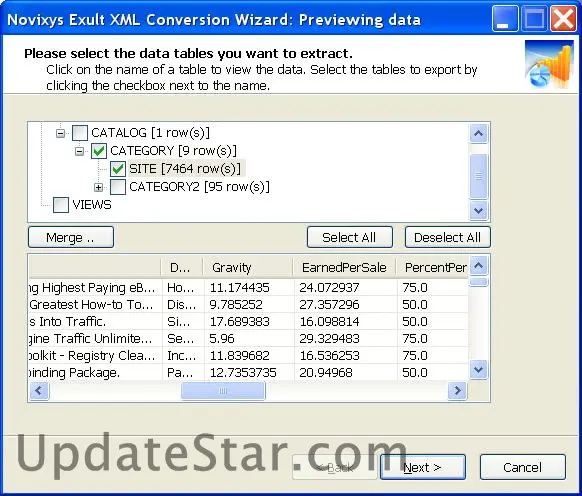Screen dimensions: 582x496
Task: Select the Gravity cell 5.96
Action: [249, 339]
